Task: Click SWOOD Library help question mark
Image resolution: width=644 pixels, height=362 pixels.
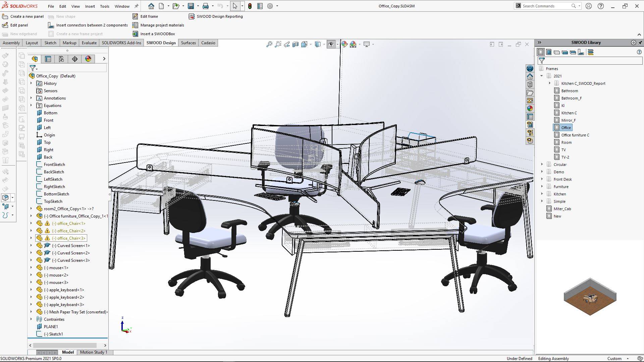Action: coord(639,52)
